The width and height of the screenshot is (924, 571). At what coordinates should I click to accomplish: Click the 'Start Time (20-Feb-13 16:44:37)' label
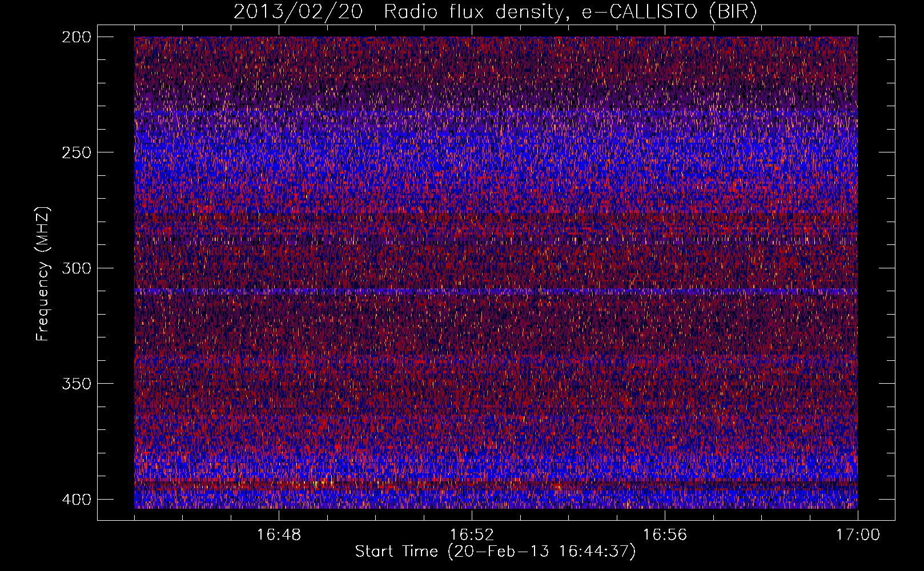coord(495,552)
